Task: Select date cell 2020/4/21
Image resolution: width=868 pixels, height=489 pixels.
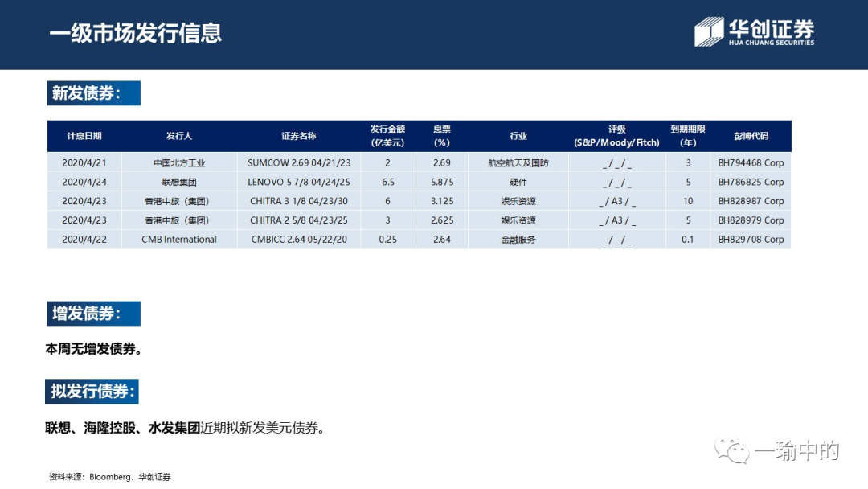Action: coord(84,162)
